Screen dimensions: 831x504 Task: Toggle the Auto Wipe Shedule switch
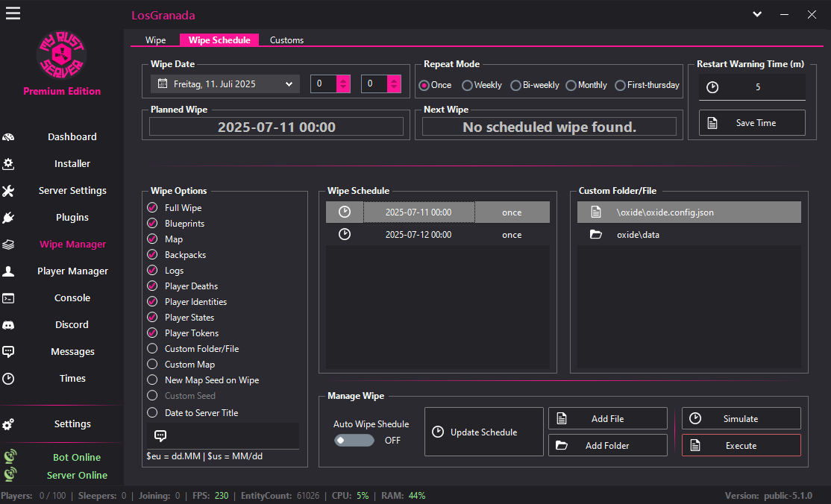tap(354, 441)
